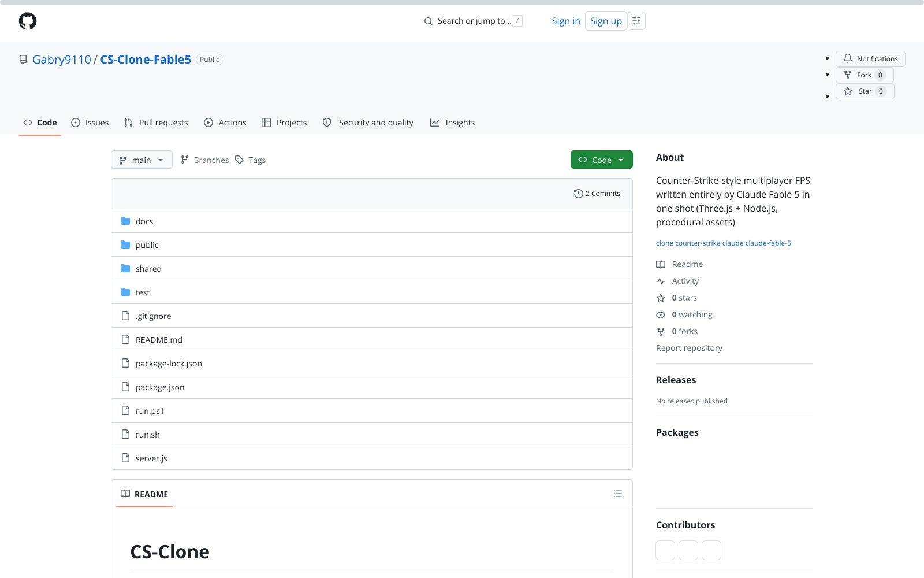Click the Star icon button

point(848,91)
